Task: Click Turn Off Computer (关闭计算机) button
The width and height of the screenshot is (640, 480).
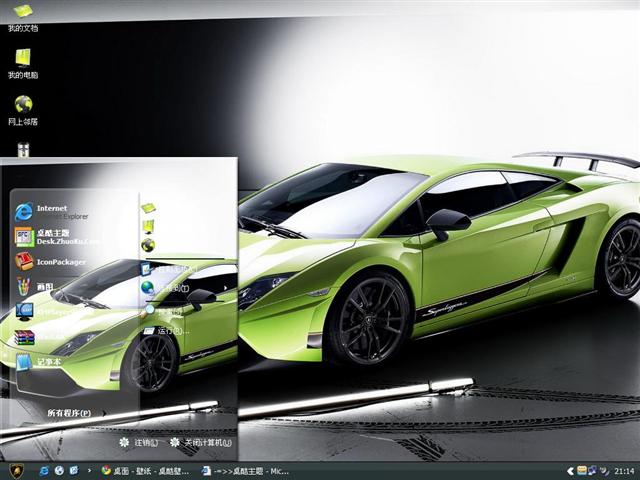Action: pyautogui.click(x=200, y=442)
